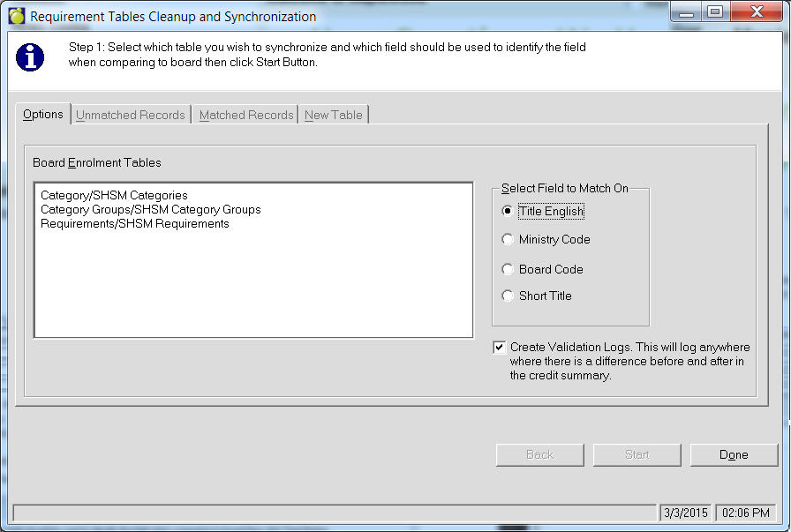The height and width of the screenshot is (532, 791).
Task: Click the Back button
Action: pyautogui.click(x=539, y=455)
